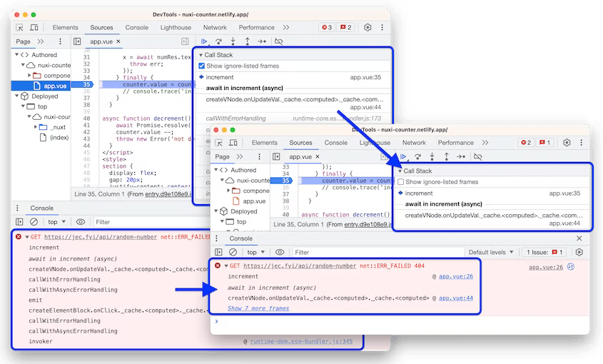Step out of current function in back window
The height and width of the screenshot is (364, 603).
point(248,41)
